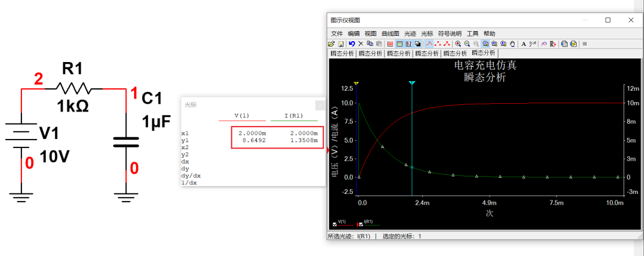Toggle the red grid display icon
This screenshot has width=644, height=256.
point(390,44)
